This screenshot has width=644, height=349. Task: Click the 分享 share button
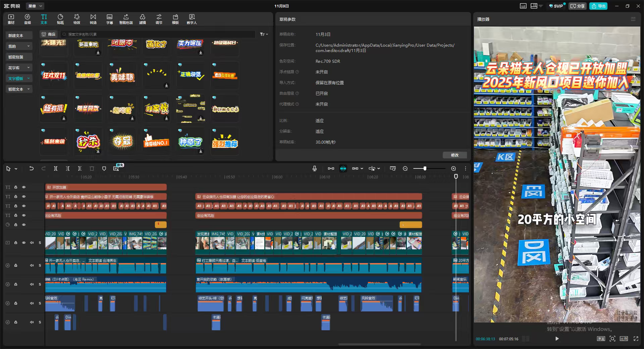tap(577, 6)
